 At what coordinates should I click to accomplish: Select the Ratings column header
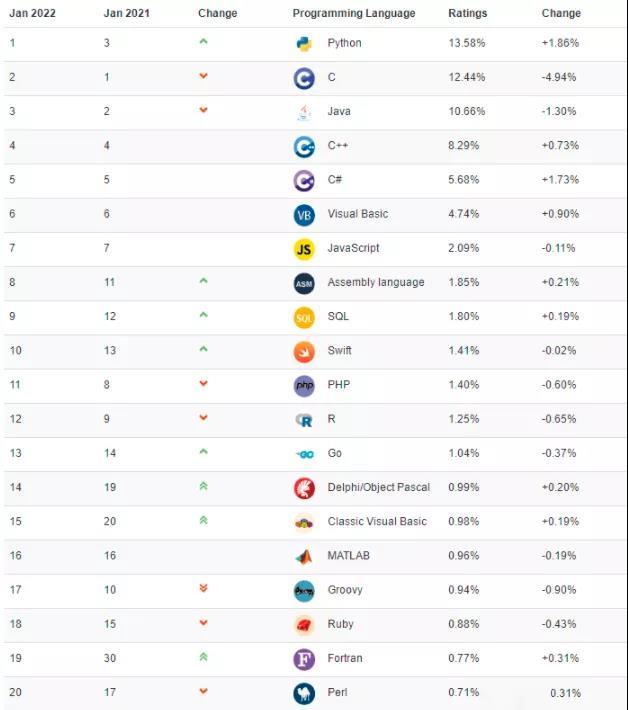click(x=467, y=13)
